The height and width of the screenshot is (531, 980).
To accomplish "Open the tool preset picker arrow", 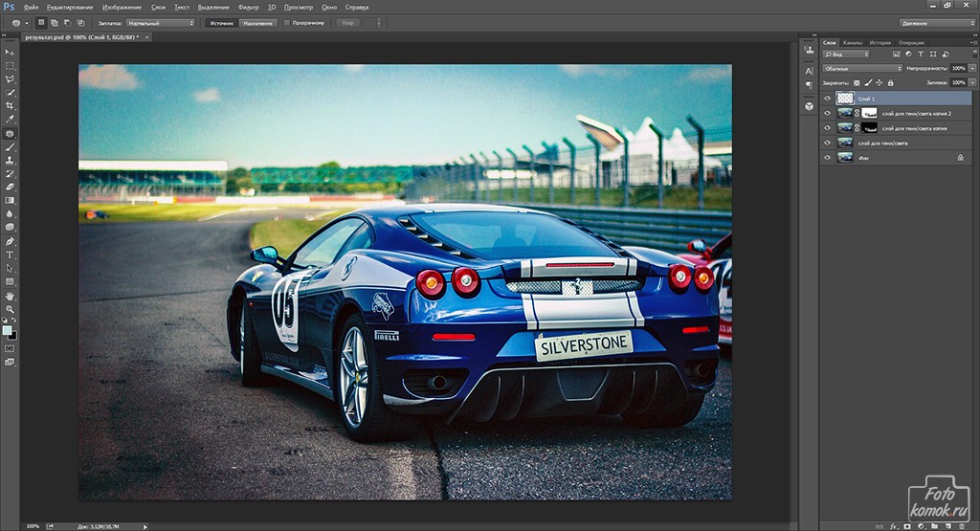I will pos(26,23).
